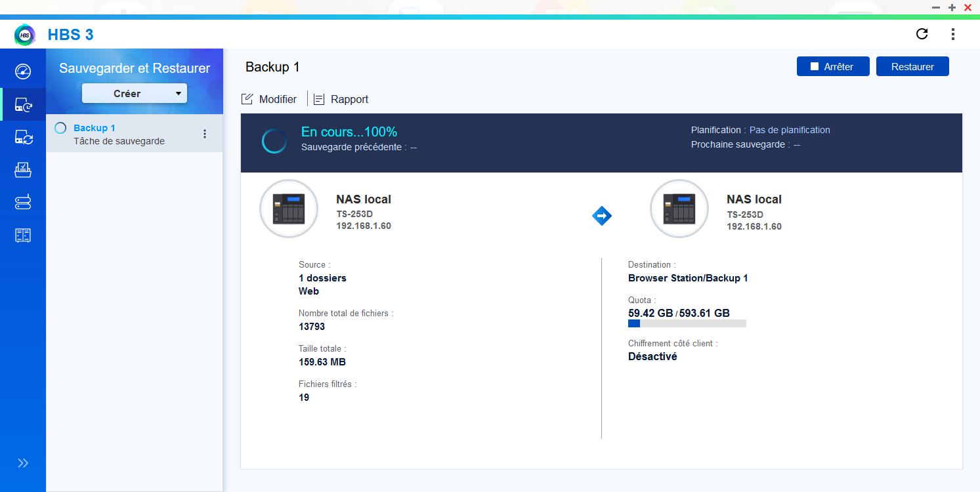This screenshot has height=492, width=980.
Task: Expand the Créer dropdown button
Action: 135,93
